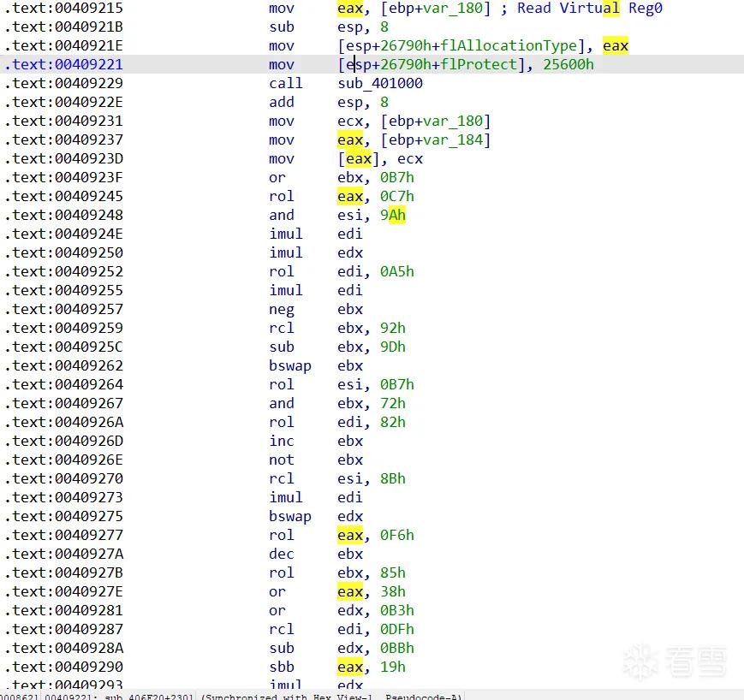Click the value 0A5h
This screenshot has width=744, height=700.
point(397,272)
